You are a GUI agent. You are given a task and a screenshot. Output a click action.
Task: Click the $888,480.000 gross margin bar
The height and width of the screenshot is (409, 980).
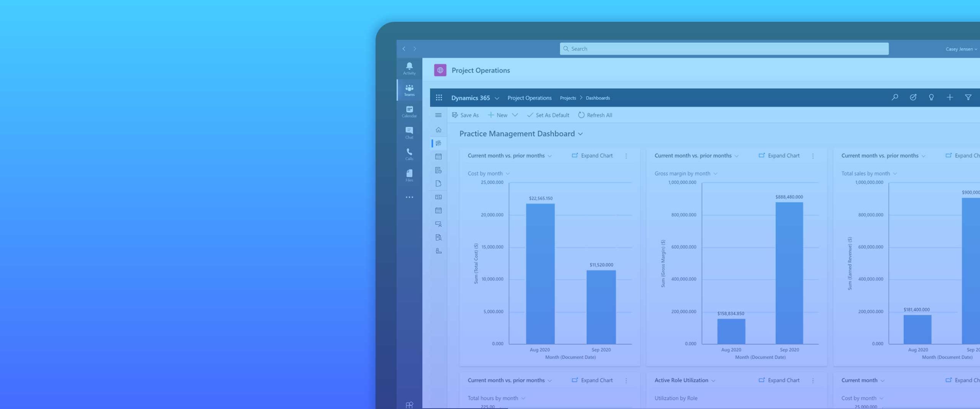[789, 273]
